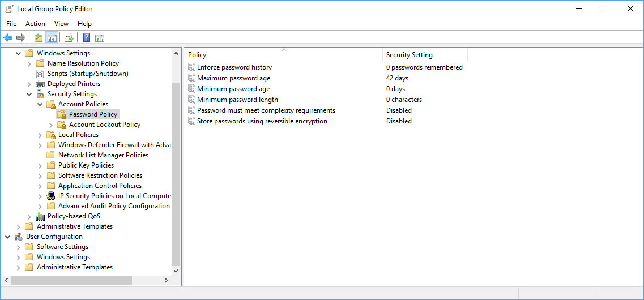Click the Local Policies folder icon
The height and width of the screenshot is (300, 644).
point(51,135)
